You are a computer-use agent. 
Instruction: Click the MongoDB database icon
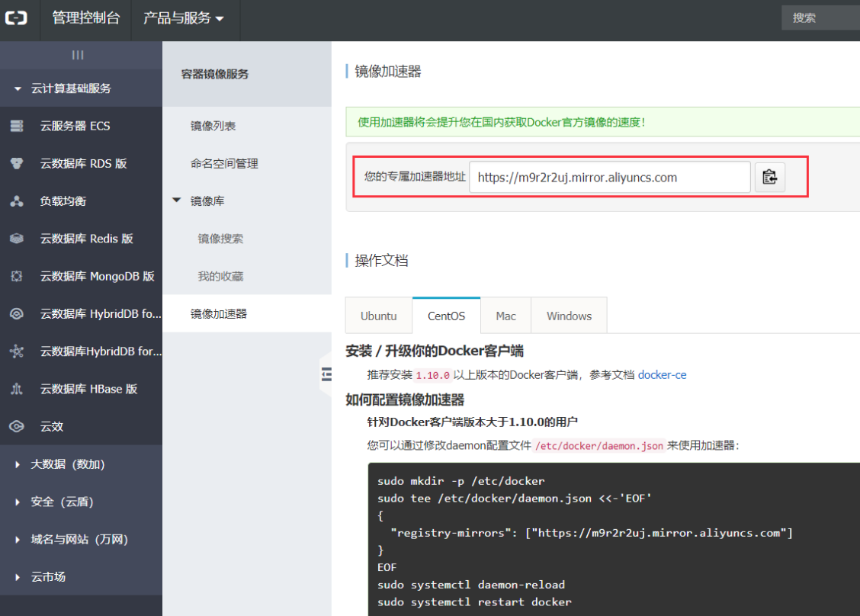click(x=17, y=276)
